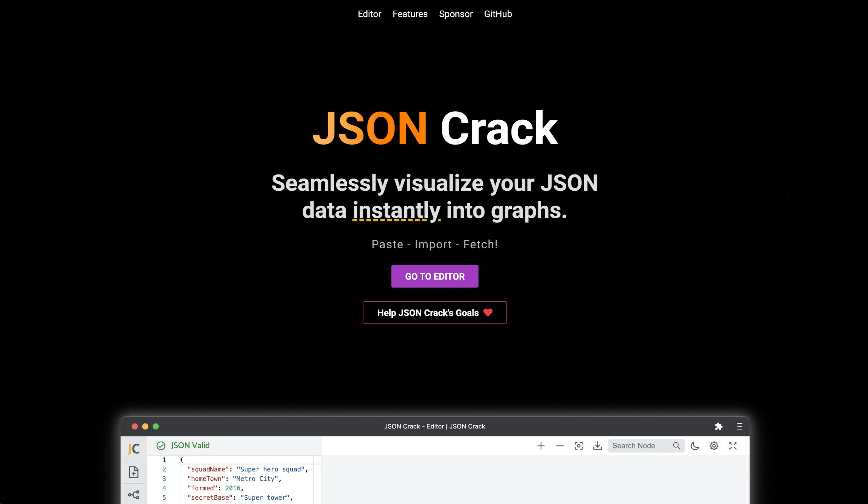Viewport: 868px width, 504px height.
Task: Click the graph layout sidebar icon
Action: click(134, 495)
